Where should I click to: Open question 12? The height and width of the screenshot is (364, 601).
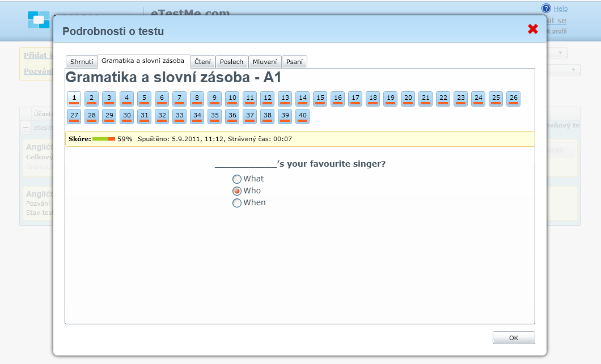[x=268, y=99]
